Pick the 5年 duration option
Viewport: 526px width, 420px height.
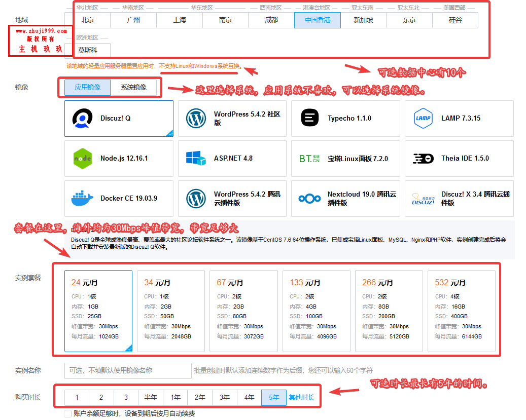point(274,398)
